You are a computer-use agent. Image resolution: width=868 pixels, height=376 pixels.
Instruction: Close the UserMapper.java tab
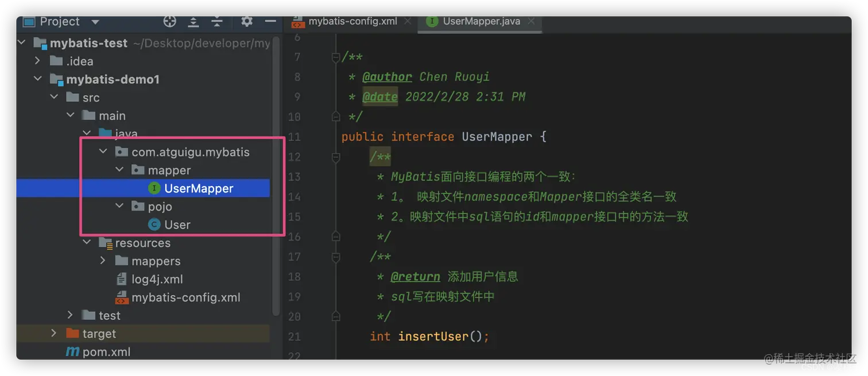(531, 21)
